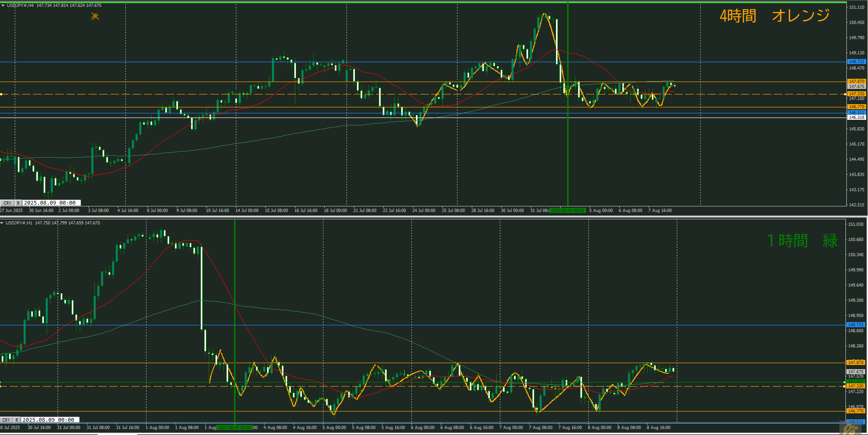Image resolution: width=868 pixels, height=435 pixels.
Task: Click the blue 146.511 price label on H4 chart
Action: coord(856,112)
